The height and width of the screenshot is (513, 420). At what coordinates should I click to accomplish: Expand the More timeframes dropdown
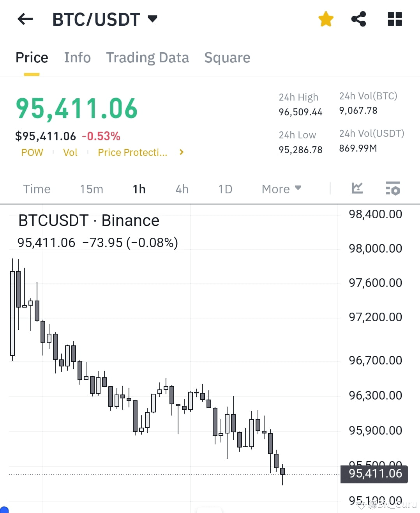pos(281,189)
